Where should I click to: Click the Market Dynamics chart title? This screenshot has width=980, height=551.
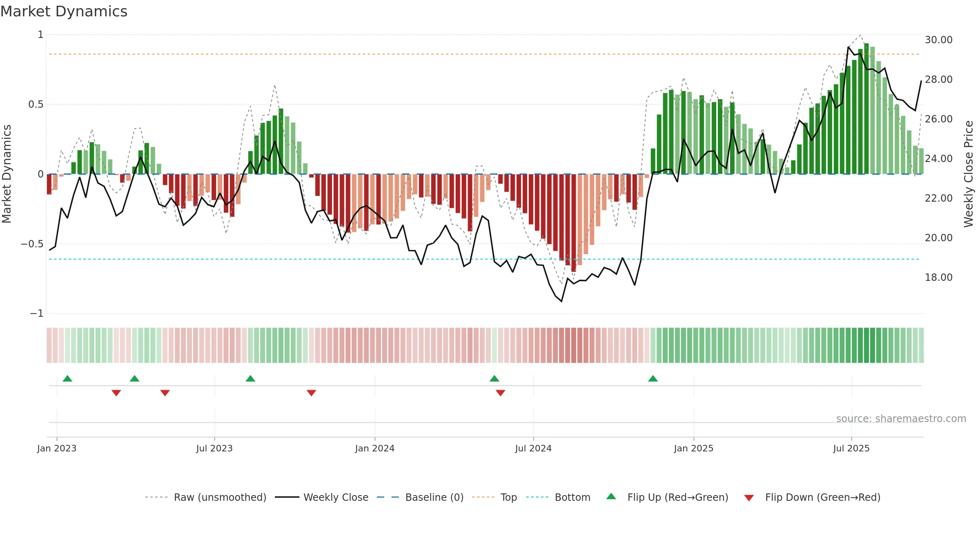pyautogui.click(x=64, y=11)
